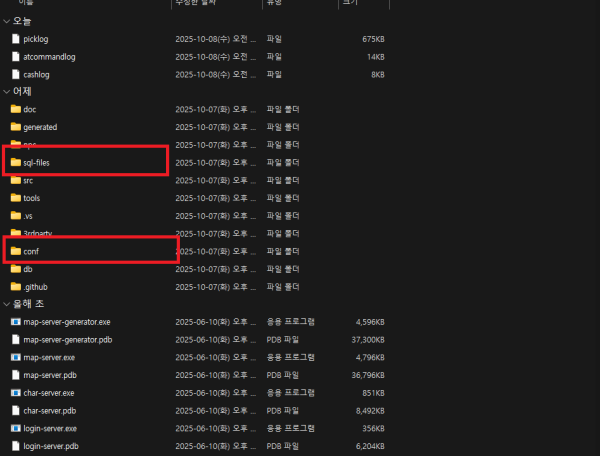Viewport: 600px width, 456px height.
Task: Select the map-server-generator.exe icon
Action: pyautogui.click(x=15, y=322)
